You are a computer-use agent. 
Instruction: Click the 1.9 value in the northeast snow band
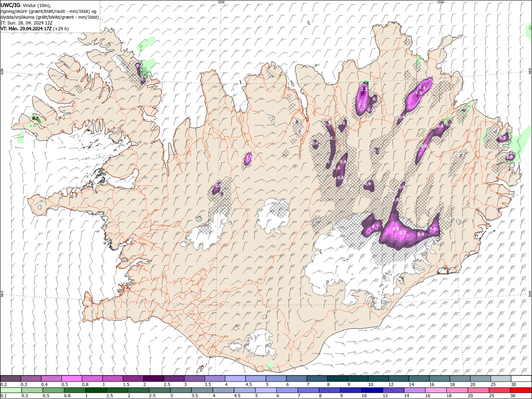pos(419,93)
